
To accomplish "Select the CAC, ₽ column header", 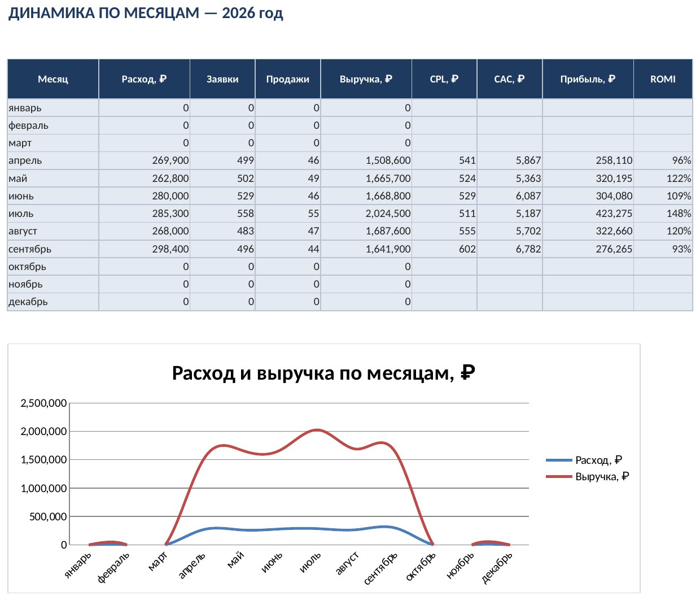I will click(510, 79).
